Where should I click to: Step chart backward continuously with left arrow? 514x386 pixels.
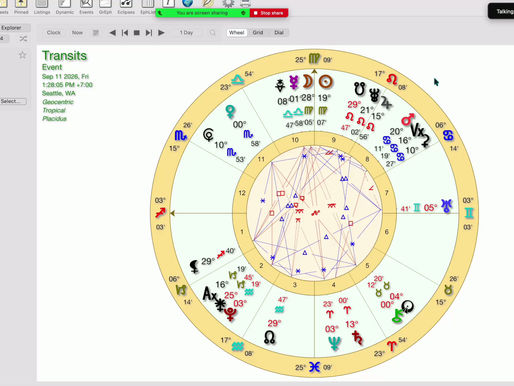pyautogui.click(x=113, y=33)
